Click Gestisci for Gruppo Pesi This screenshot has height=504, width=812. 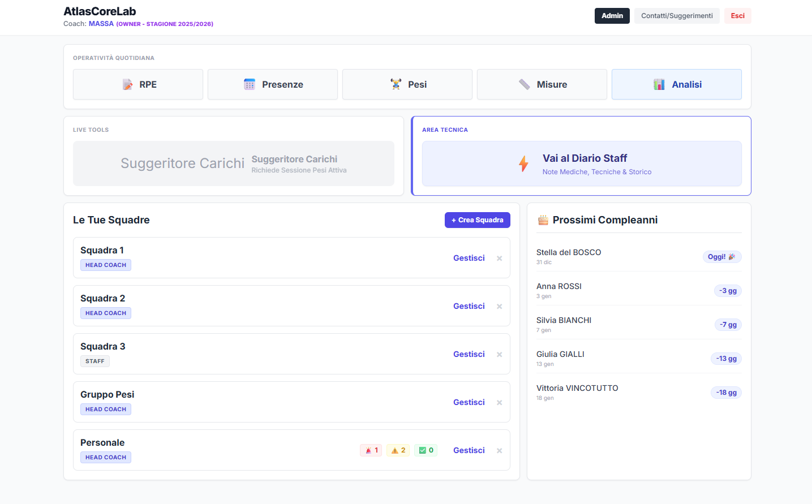coord(469,402)
